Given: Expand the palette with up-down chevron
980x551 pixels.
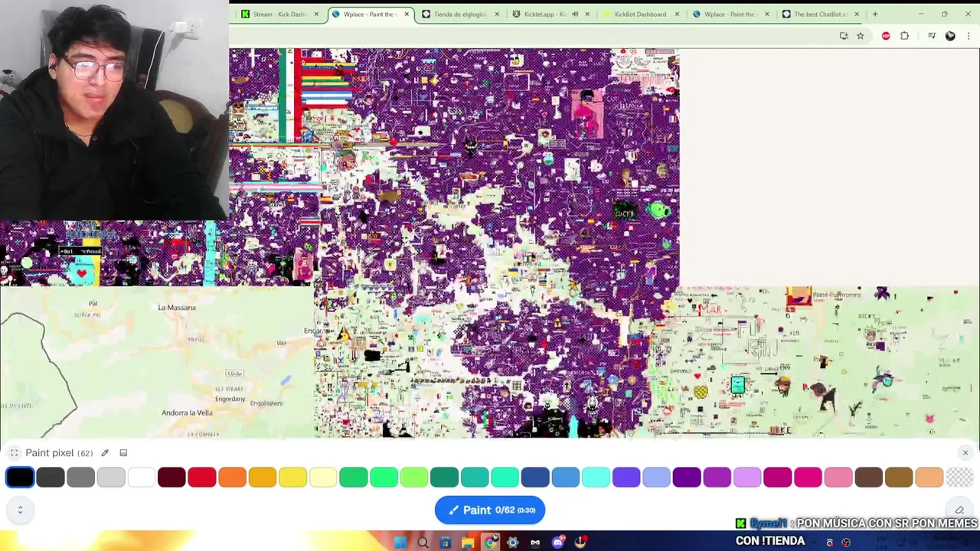Looking at the screenshot, I should [20, 510].
